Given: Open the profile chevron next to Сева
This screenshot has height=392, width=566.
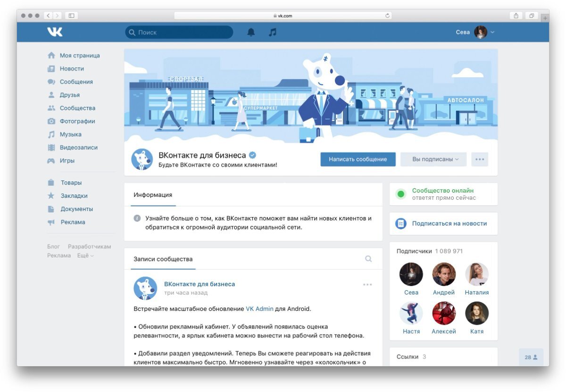Looking at the screenshot, I should (x=492, y=32).
